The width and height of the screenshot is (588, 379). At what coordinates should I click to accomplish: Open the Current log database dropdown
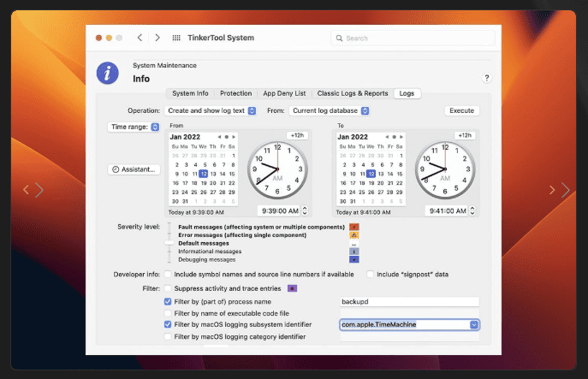point(330,110)
